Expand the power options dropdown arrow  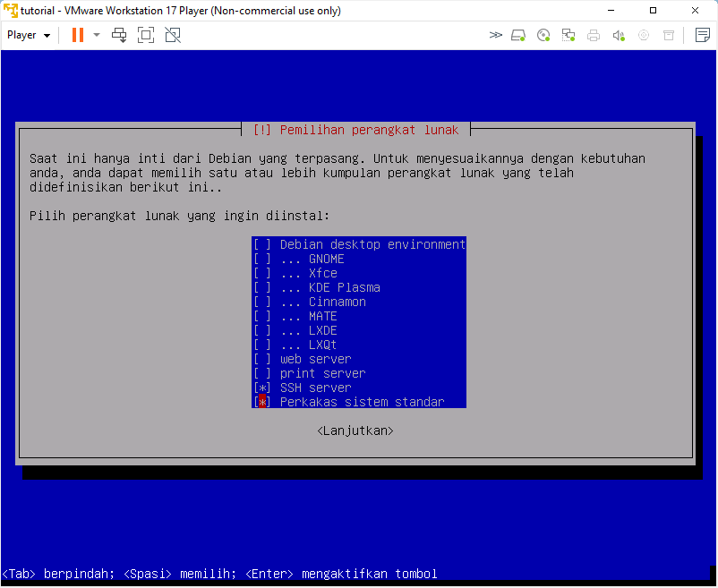click(97, 35)
